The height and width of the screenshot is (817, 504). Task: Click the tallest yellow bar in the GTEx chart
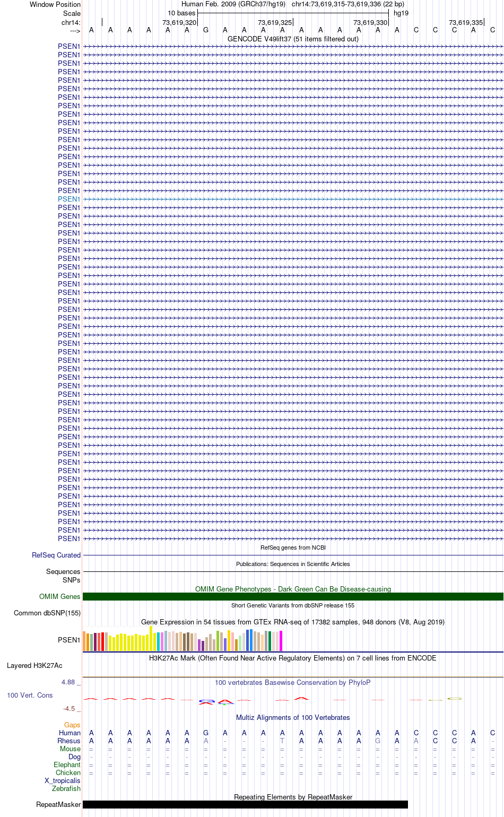(151, 639)
